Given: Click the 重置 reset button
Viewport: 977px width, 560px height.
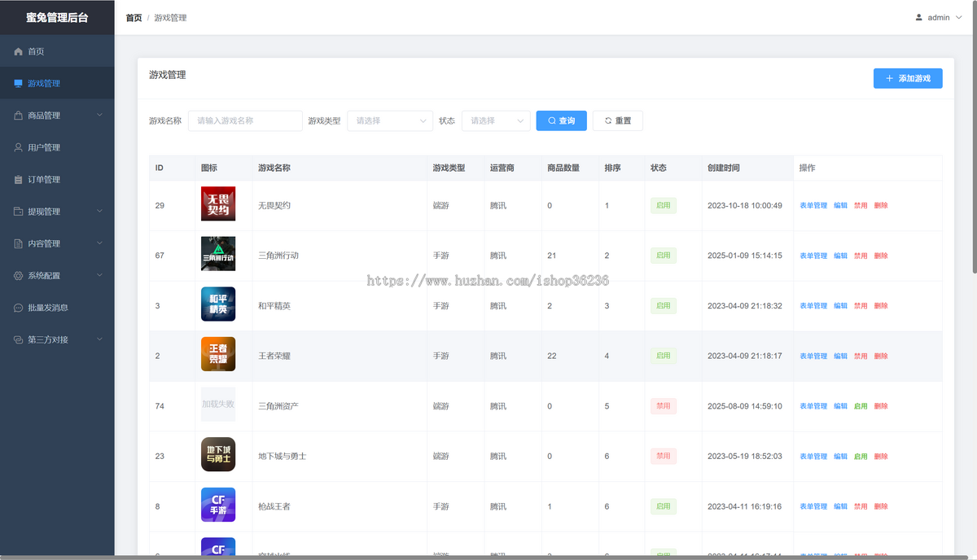Looking at the screenshot, I should click(617, 120).
